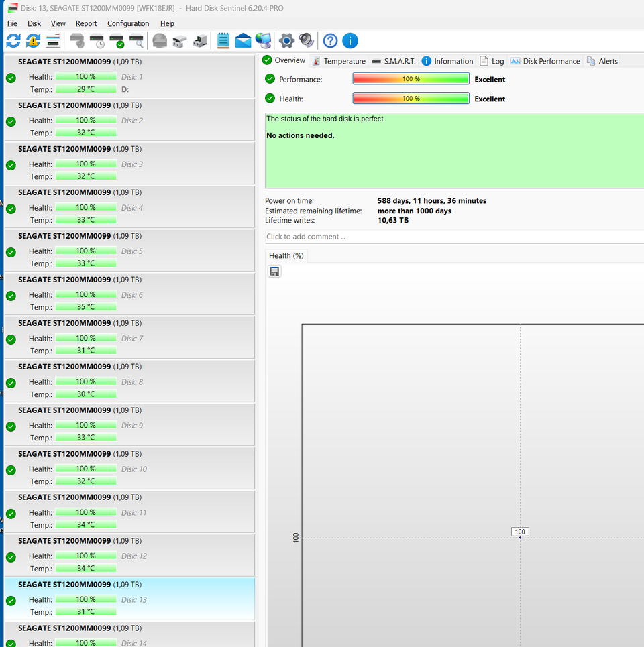This screenshot has width=644, height=647.
Task: Open the Report menu
Action: [x=86, y=23]
